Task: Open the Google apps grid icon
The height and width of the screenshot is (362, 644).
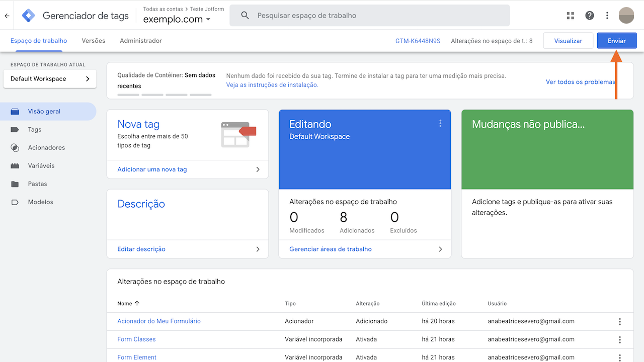Action: click(570, 15)
